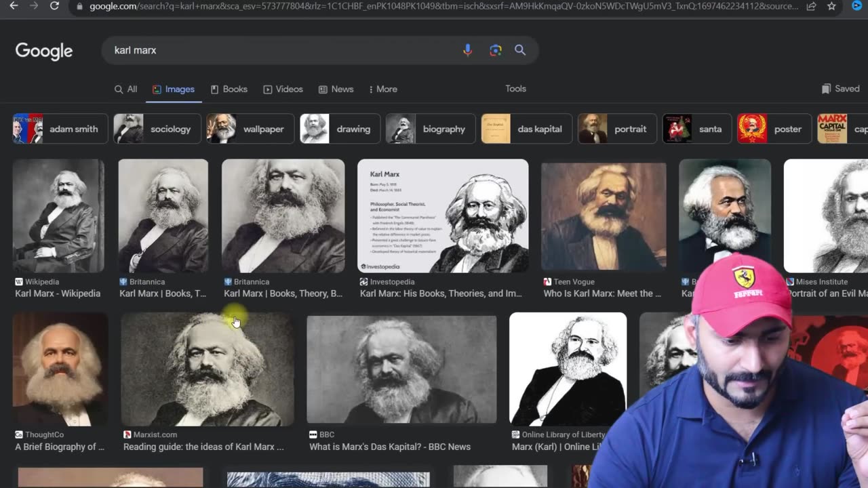868x488 pixels.
Task: Open the BBC Das Kapital image thumbnail
Action: (x=401, y=369)
